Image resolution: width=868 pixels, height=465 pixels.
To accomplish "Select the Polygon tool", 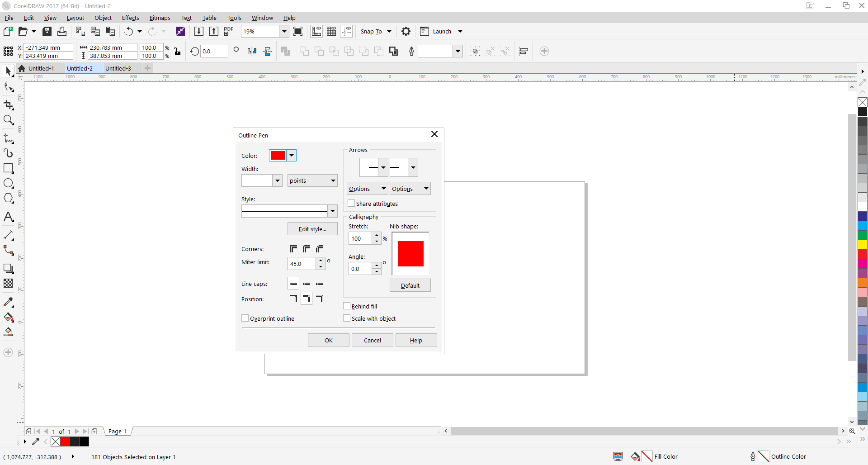I will click(x=8, y=198).
